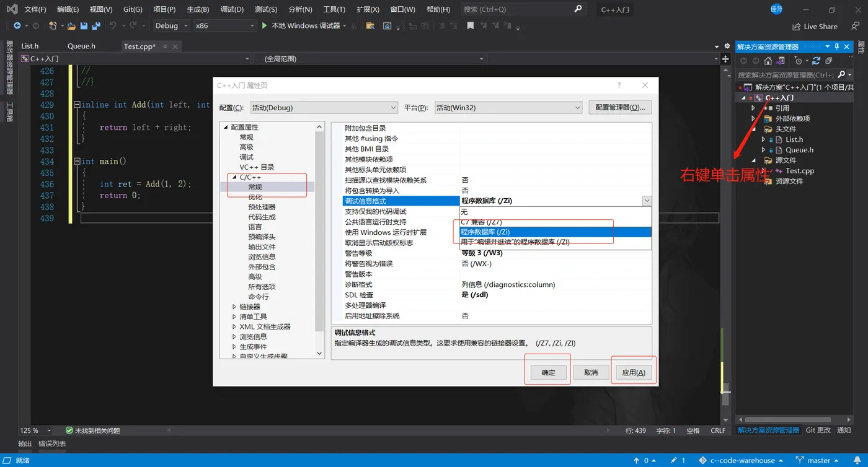
Task: Click the property tree vertical scrollbar
Action: 319,240
